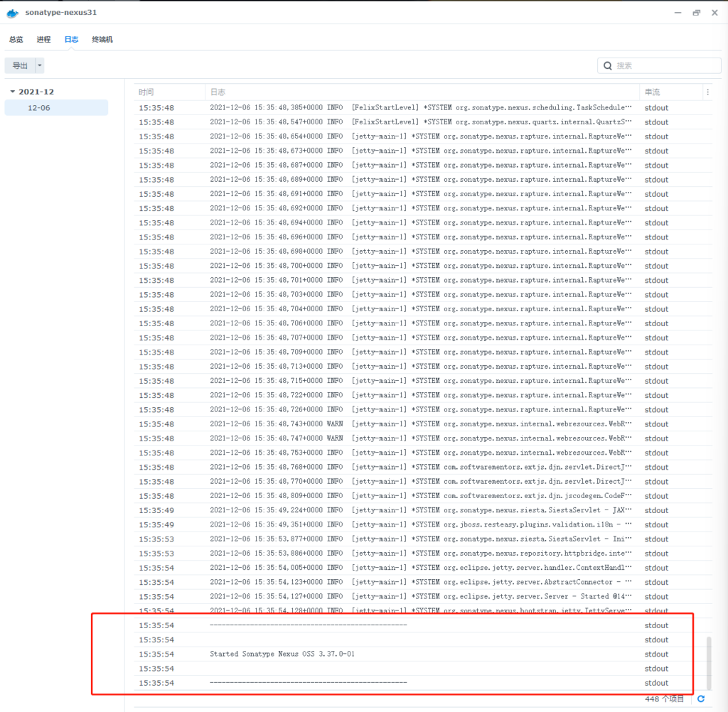Viewport: 728px width, 712px height.
Task: Select the 12-06 date entry
Action: (x=39, y=108)
